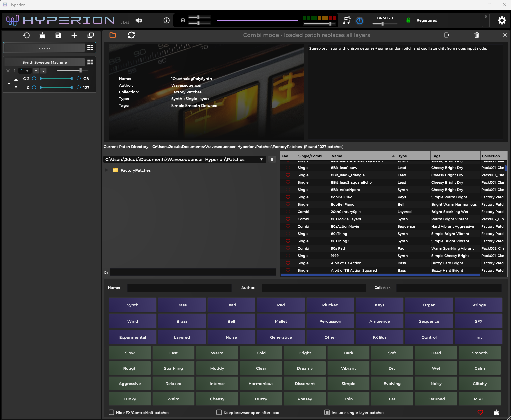Screen dimensions: 511x420
Task: Click the record square icon
Action: (183, 20)
